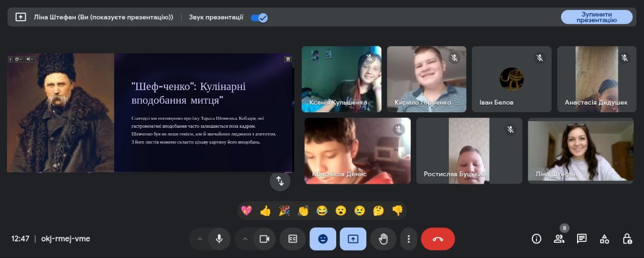This screenshot has height=258, width=644.
Task: Open the chat panel
Action: [x=582, y=239]
